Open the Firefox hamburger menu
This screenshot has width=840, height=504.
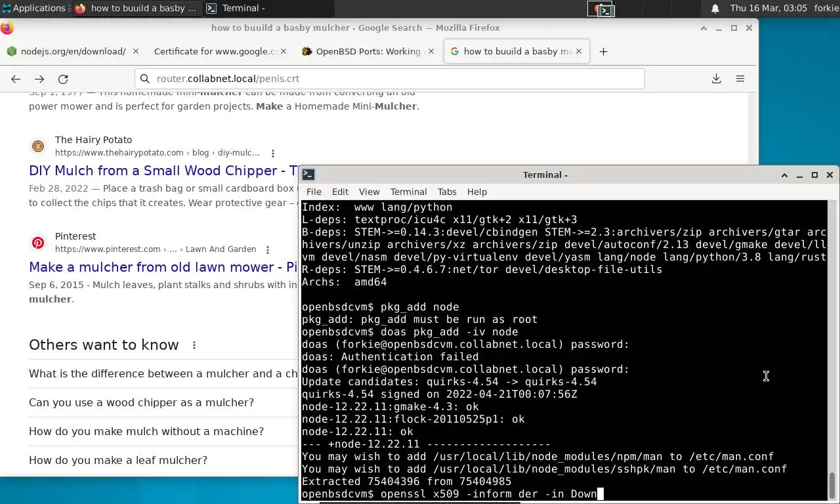point(740,79)
